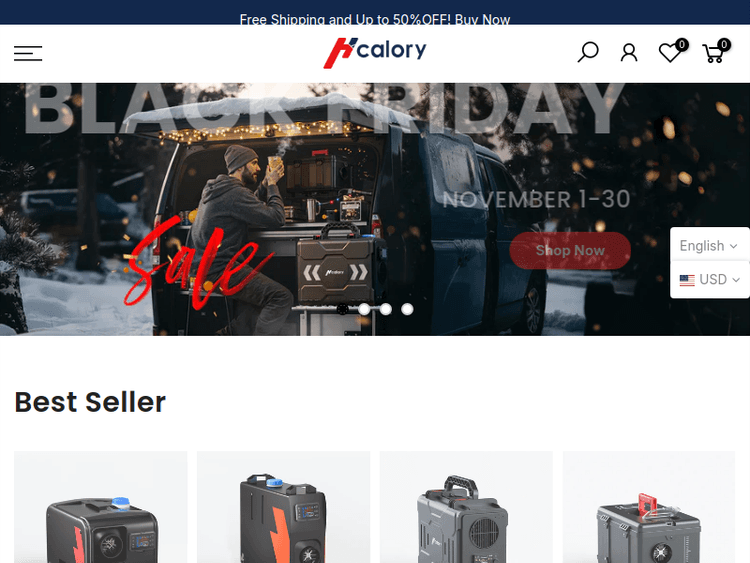The image size is (750, 563).
Task: Expand the USD currency dropdown
Action: tap(709, 279)
